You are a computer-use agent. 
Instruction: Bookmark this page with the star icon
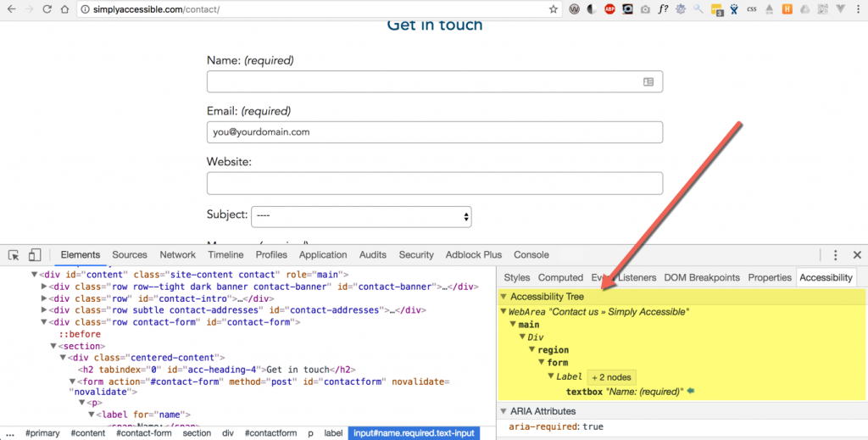553,9
